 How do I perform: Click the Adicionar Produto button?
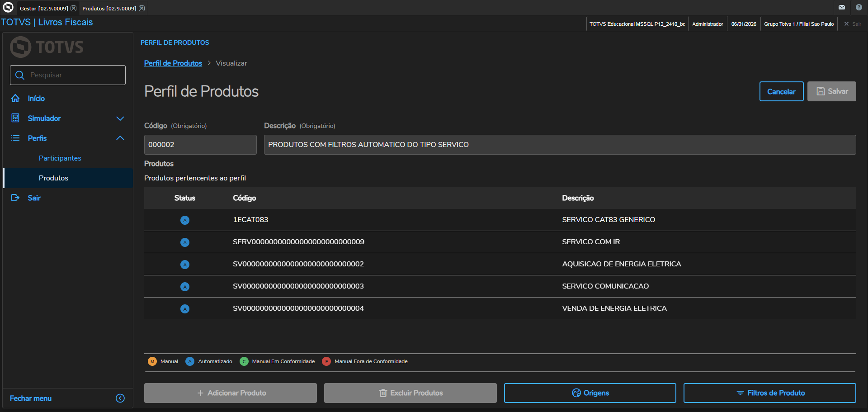click(231, 393)
